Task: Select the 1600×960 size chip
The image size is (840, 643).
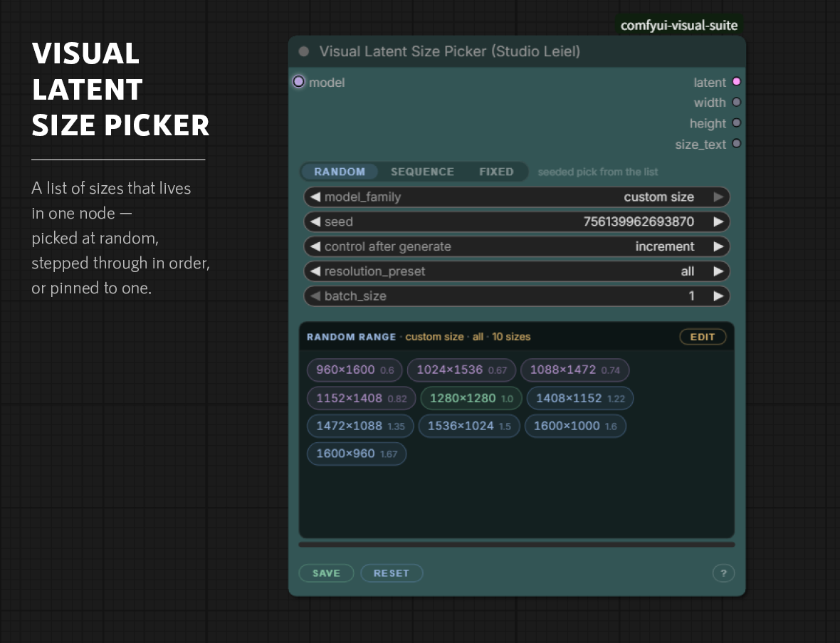Action: 356,454
